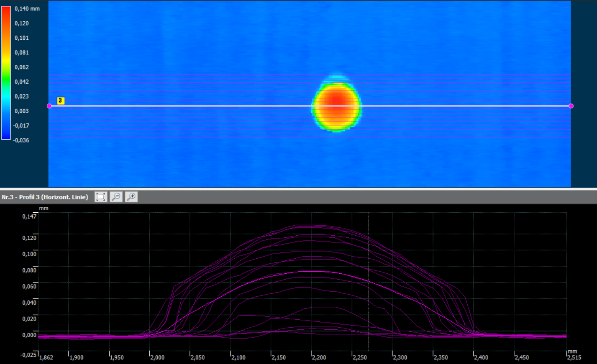Zoom in the profile chart
Viewport: 597px width, 364px height.
coord(131,197)
